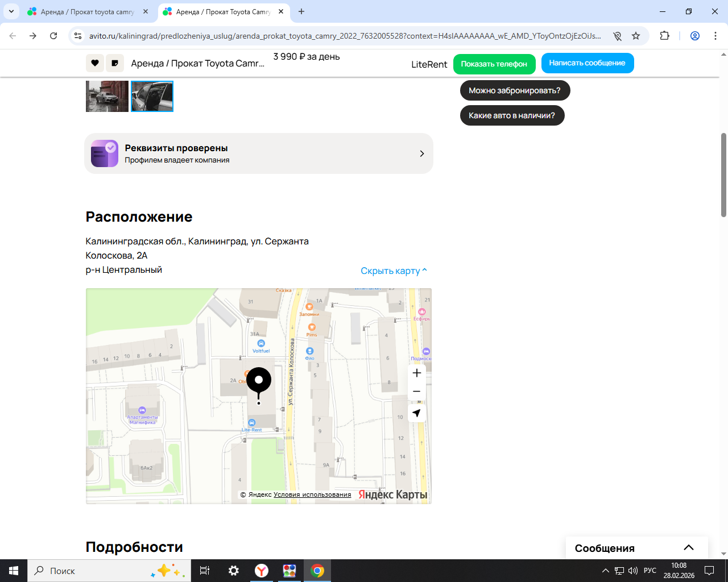Click the Подробности section heading
The width and height of the screenshot is (728, 582).
click(x=134, y=547)
